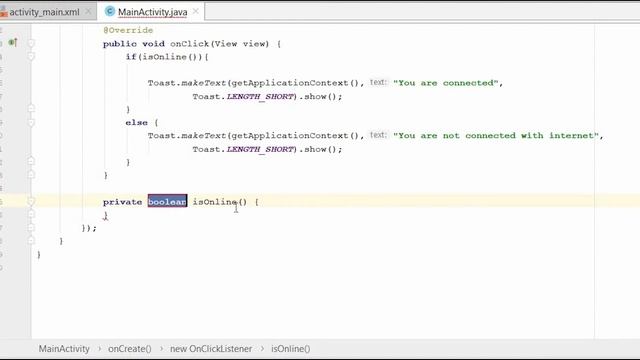Click makeText in the connected Toast line
The image size is (640, 360).
point(204,83)
